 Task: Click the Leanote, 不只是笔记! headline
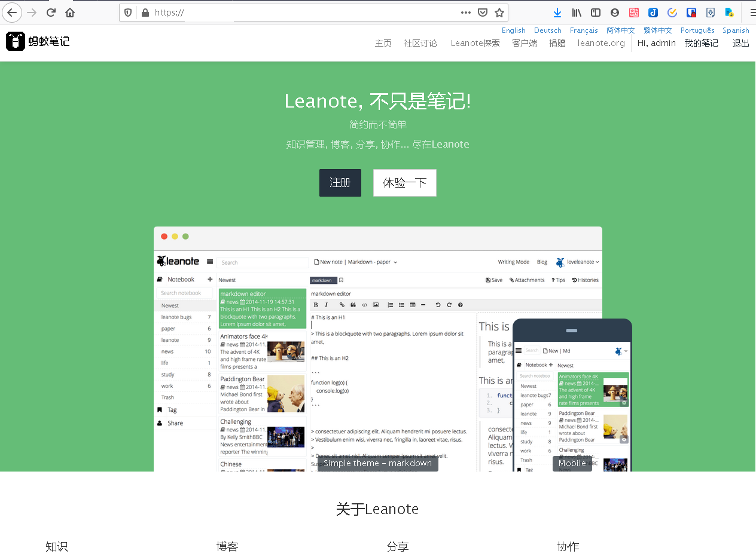(378, 102)
